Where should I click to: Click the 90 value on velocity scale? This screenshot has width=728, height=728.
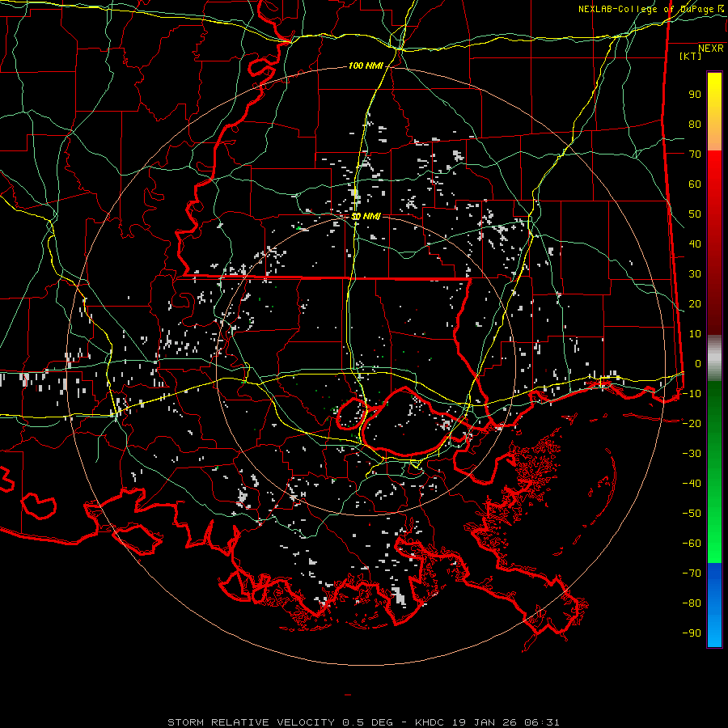695,95
